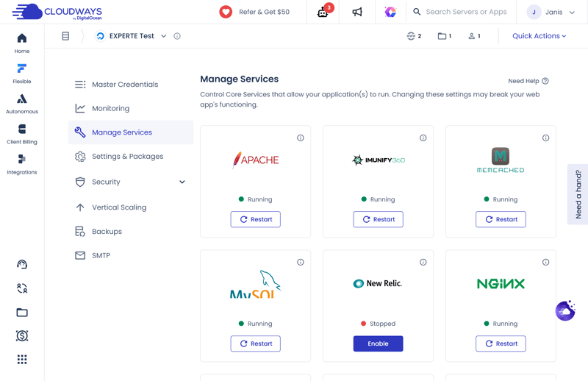The width and height of the screenshot is (588, 381).
Task: Restart the MySQL service
Action: pos(255,343)
